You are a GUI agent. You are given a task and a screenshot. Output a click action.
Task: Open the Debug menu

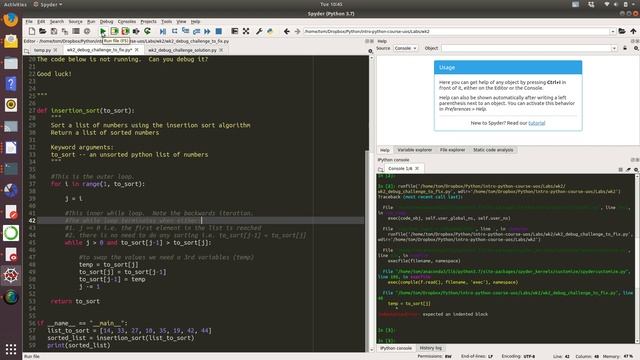pyautogui.click(x=107, y=22)
